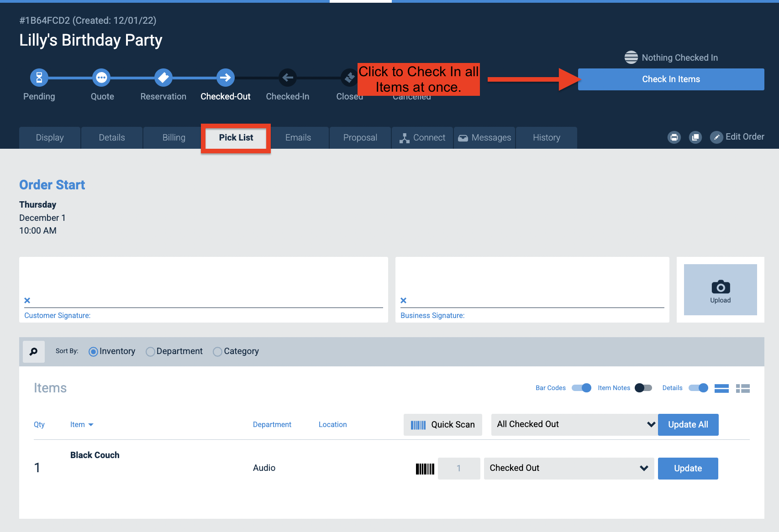Select Inventory sort option
This screenshot has height=532, width=779.
[93, 352]
